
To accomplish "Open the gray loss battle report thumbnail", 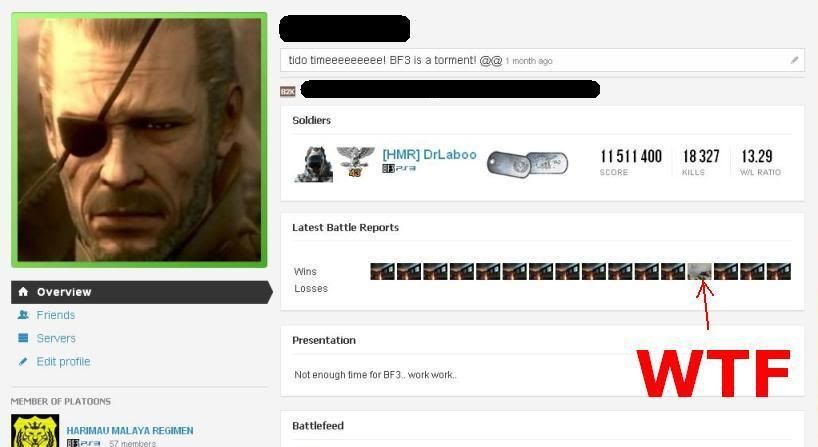I will point(700,271).
